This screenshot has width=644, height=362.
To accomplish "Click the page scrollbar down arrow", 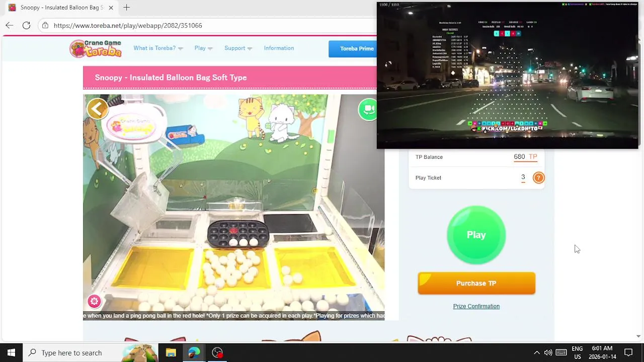I will (x=638, y=336).
